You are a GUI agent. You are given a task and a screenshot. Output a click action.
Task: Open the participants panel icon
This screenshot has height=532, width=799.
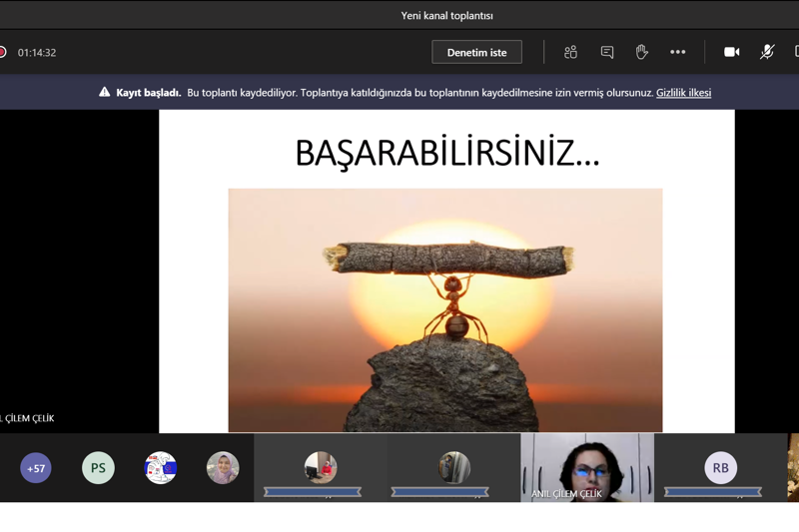tap(570, 52)
